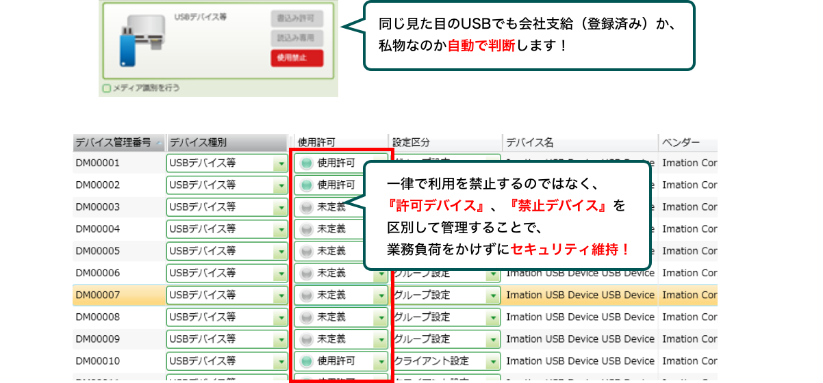Screen dimensions: 823x383
Task: Click gray status icon in DM00007 row
Action: coord(306,295)
